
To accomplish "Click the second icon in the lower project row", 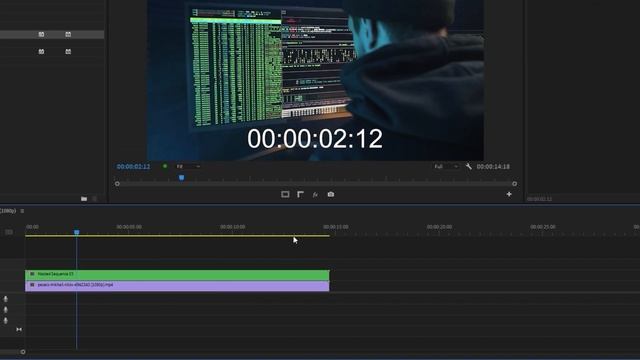I will 68,52.
